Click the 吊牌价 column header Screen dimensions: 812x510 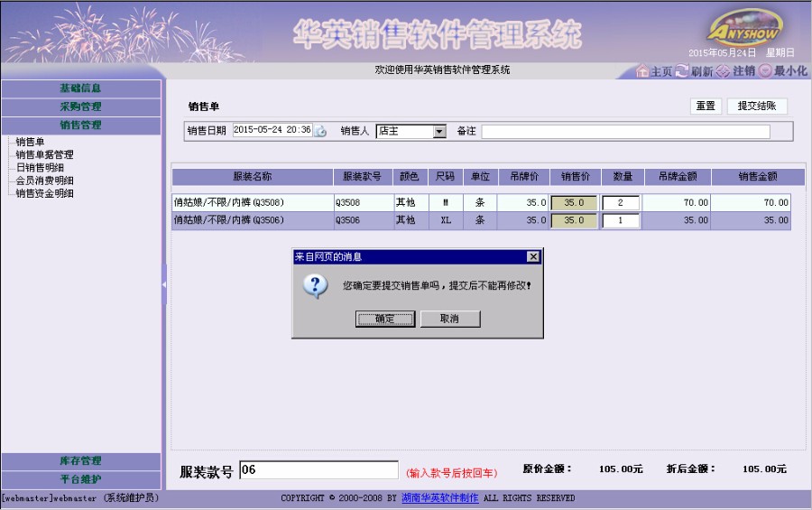(x=523, y=177)
